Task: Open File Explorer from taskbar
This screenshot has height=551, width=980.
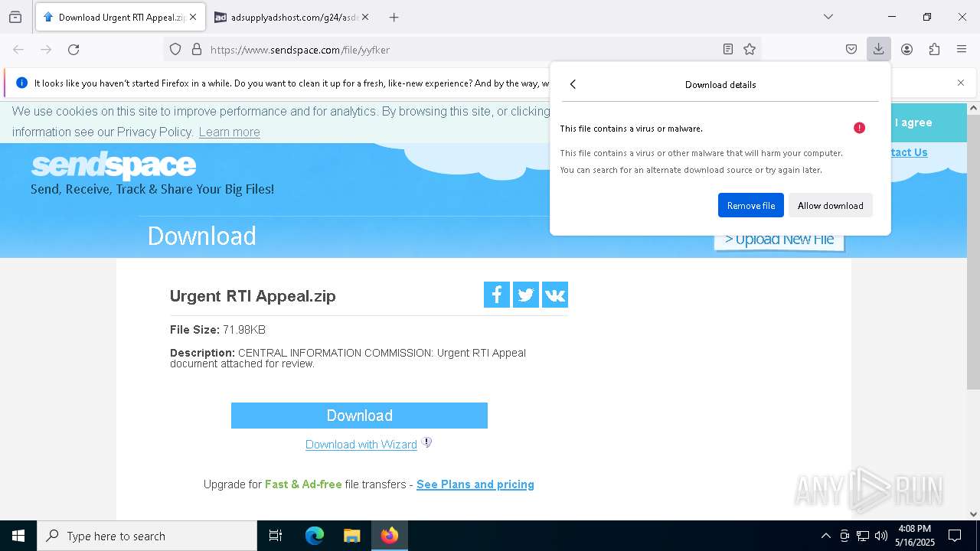Action: tap(351, 536)
